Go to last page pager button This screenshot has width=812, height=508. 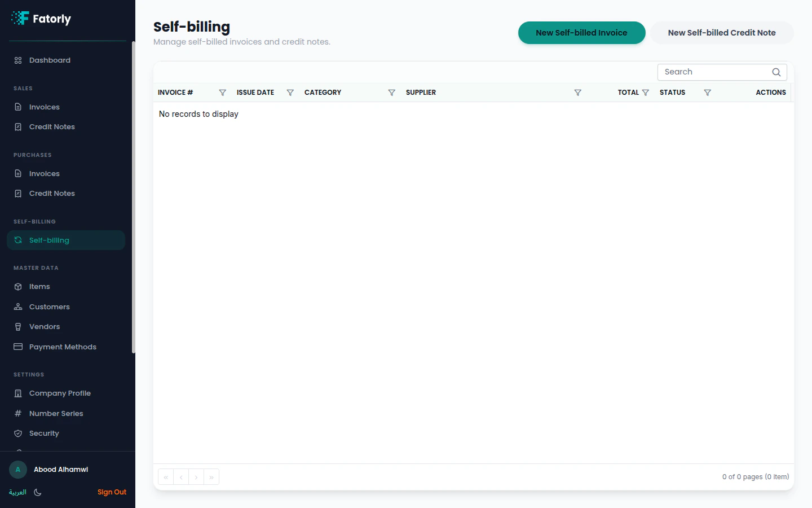pyautogui.click(x=211, y=477)
